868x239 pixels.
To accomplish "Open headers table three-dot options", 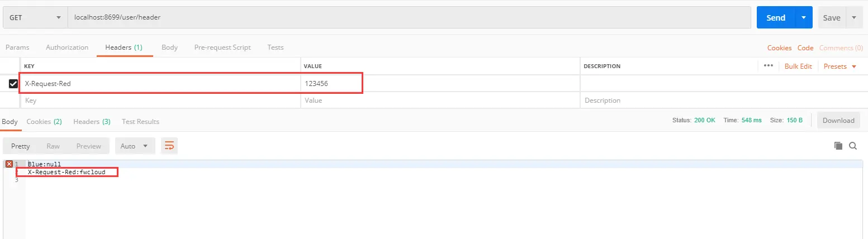I will [x=768, y=66].
